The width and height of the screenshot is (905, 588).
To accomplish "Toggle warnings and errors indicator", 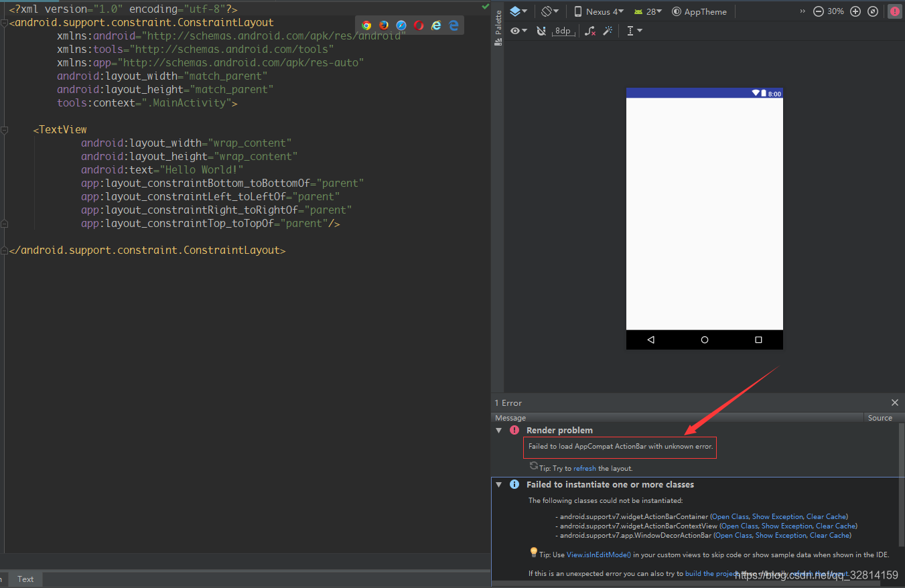I will pyautogui.click(x=895, y=11).
